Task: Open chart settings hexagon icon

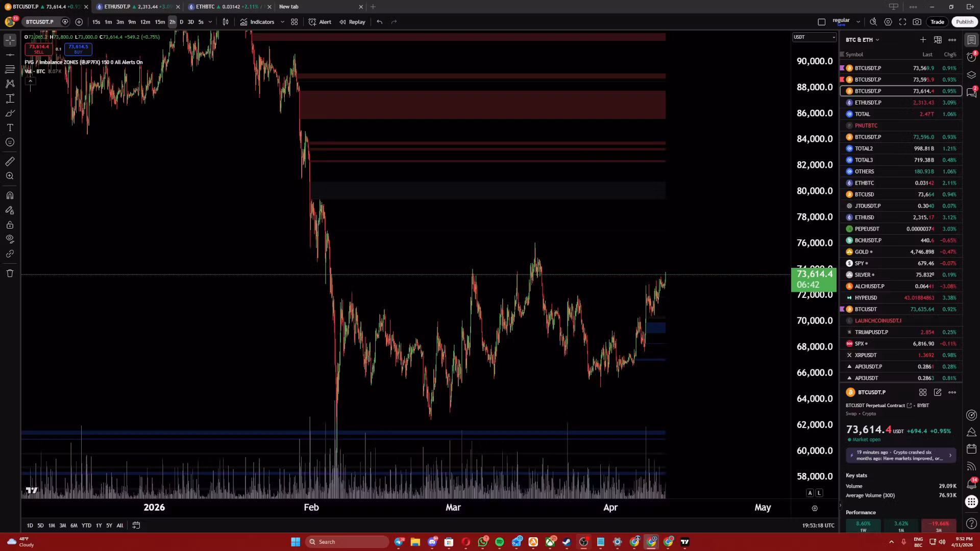Action: (888, 22)
